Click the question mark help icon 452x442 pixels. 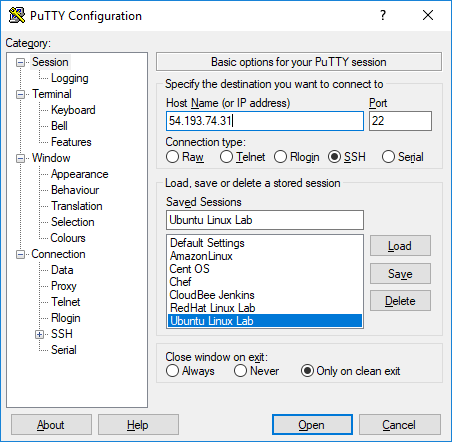click(383, 15)
